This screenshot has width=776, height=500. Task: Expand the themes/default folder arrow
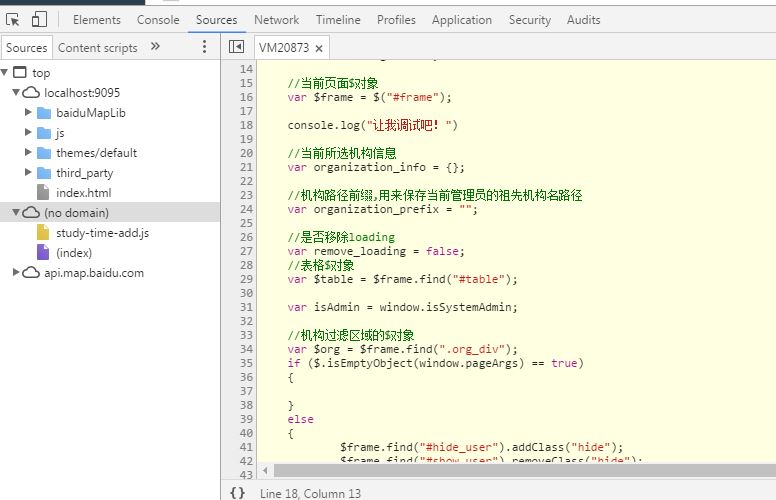(x=29, y=153)
